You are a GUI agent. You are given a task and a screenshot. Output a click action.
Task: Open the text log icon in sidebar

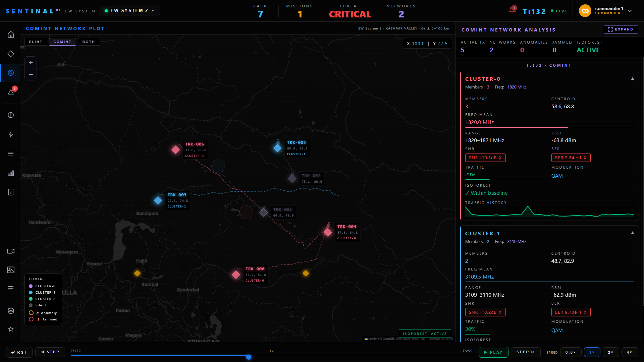tap(11, 288)
